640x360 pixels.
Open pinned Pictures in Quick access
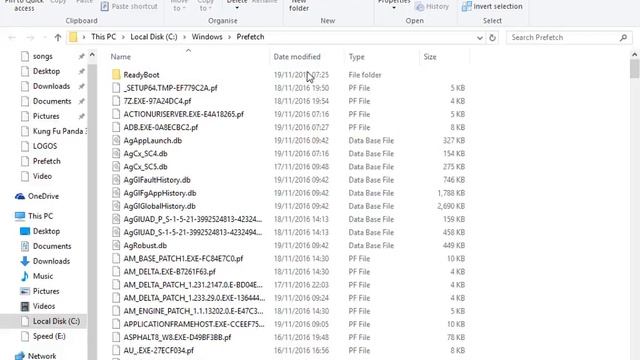pos(46,116)
